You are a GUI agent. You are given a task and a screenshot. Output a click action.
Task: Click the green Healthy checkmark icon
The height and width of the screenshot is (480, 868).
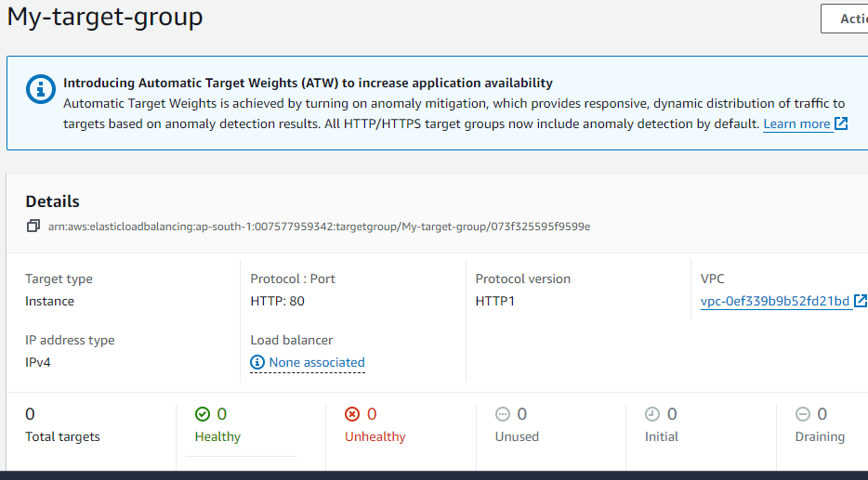click(x=203, y=414)
